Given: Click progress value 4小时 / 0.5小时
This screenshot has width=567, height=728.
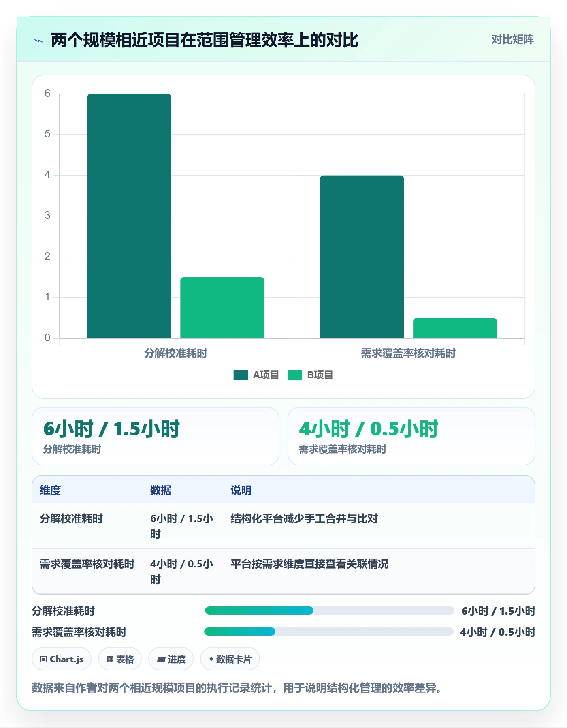Looking at the screenshot, I should tap(498, 632).
